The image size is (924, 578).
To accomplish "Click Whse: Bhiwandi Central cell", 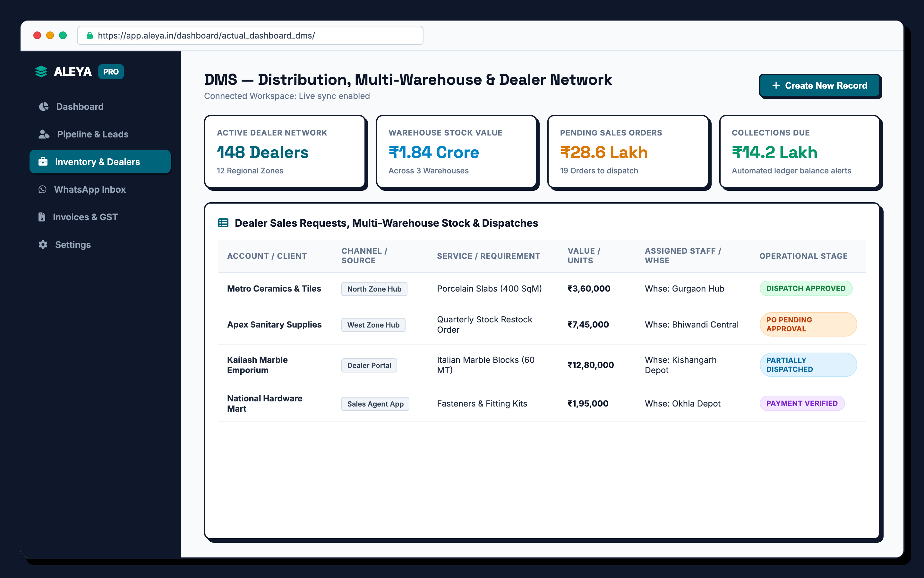I will click(x=691, y=325).
